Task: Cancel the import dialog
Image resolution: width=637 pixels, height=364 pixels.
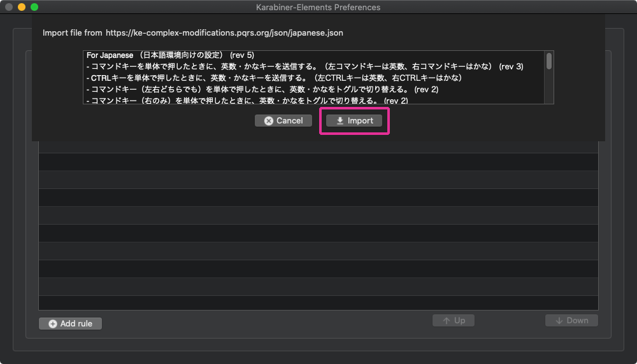Action: click(x=283, y=120)
